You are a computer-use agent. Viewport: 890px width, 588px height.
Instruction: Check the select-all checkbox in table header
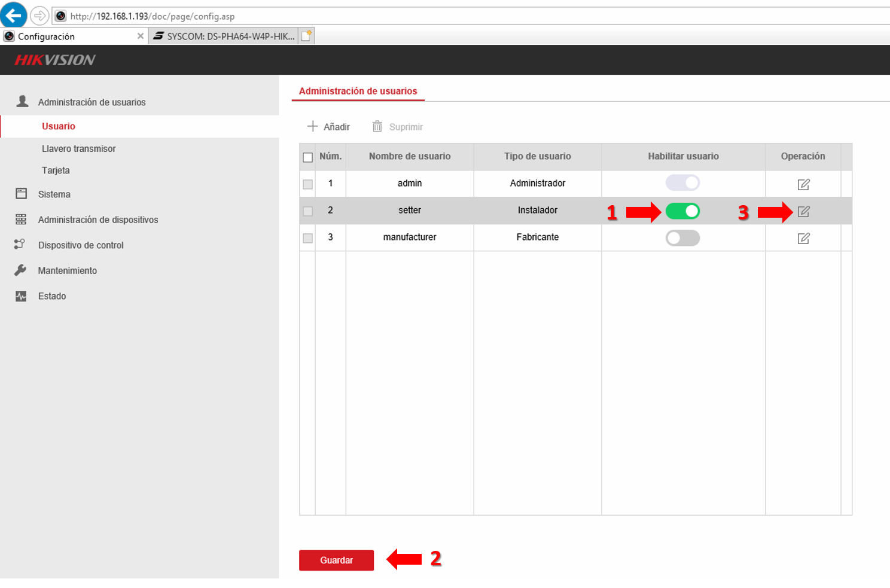pyautogui.click(x=307, y=157)
